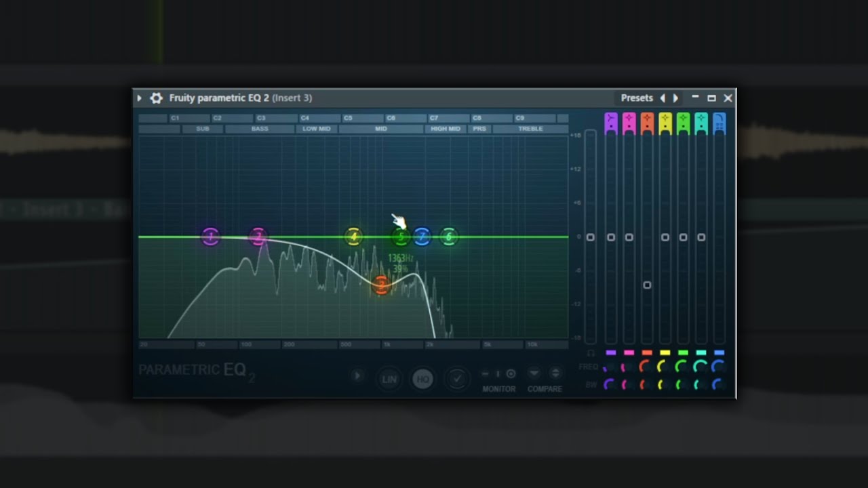Toggle the HQ high quality button
Image resolution: width=868 pixels, height=488 pixels.
tap(423, 379)
